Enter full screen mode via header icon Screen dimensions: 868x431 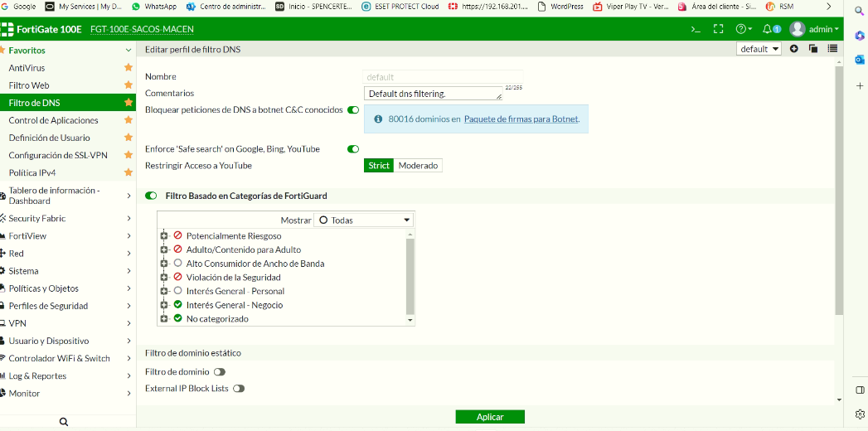click(719, 29)
